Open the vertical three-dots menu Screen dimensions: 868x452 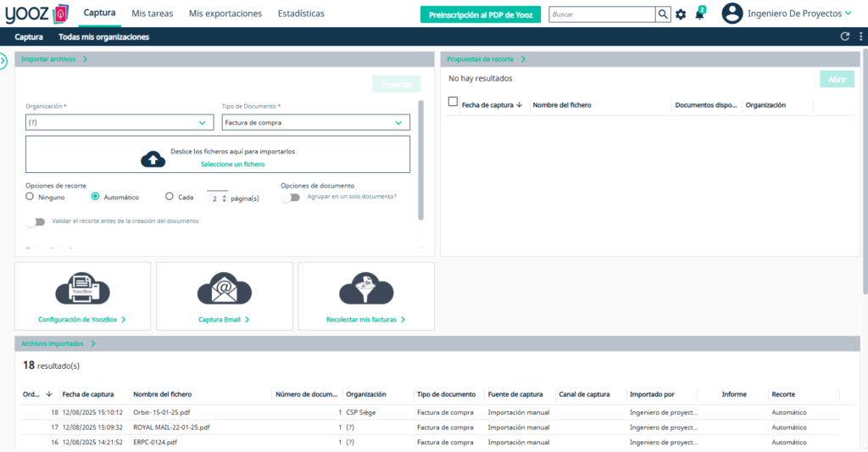[x=861, y=36]
